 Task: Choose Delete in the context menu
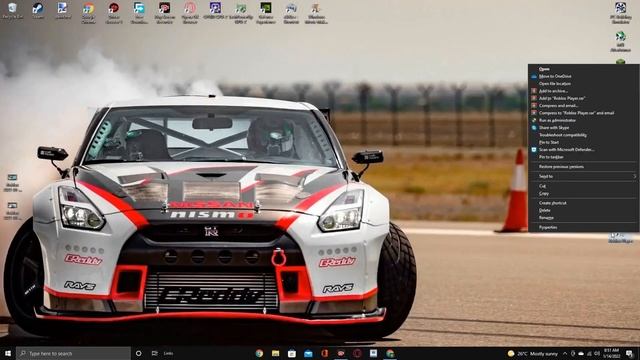pos(584,211)
